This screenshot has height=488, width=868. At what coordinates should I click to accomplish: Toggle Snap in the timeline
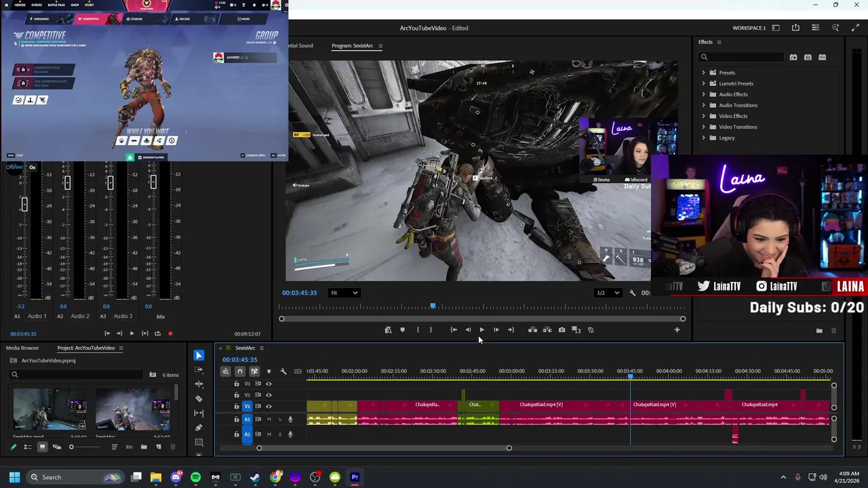point(240,371)
